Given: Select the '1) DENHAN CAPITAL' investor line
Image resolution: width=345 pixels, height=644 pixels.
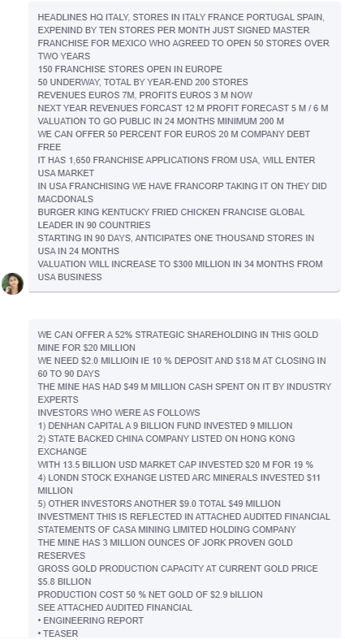Looking at the screenshot, I should (x=165, y=426).
